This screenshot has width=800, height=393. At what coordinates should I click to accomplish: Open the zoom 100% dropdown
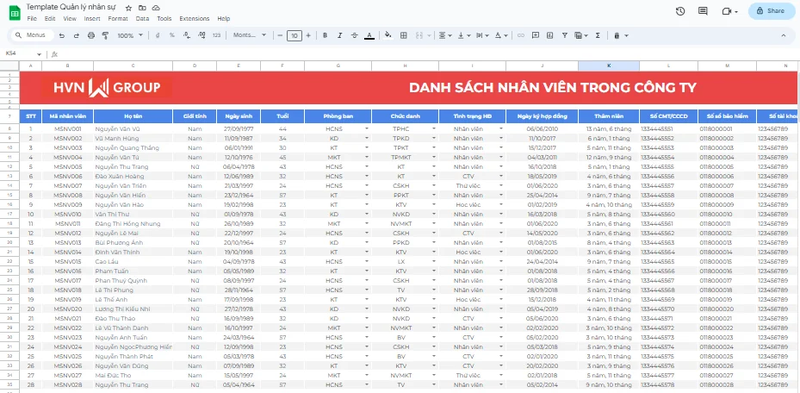tap(130, 36)
